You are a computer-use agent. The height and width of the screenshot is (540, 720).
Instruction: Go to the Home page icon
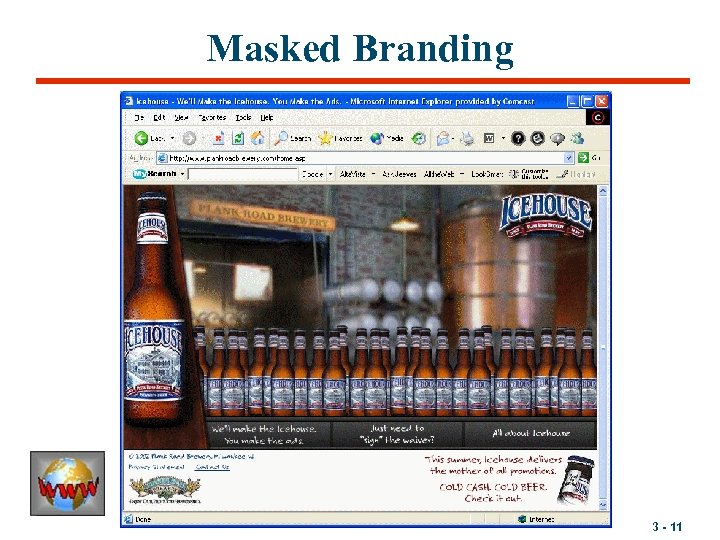click(257, 138)
